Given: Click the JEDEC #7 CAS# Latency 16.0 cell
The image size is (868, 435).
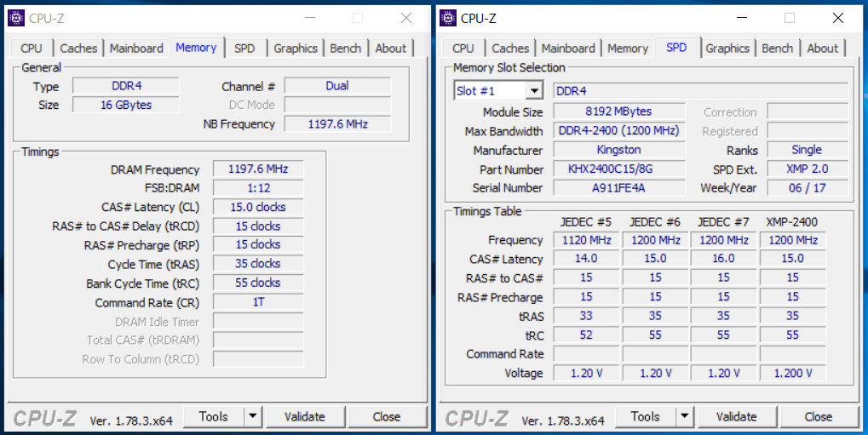Looking at the screenshot, I should click(723, 259).
